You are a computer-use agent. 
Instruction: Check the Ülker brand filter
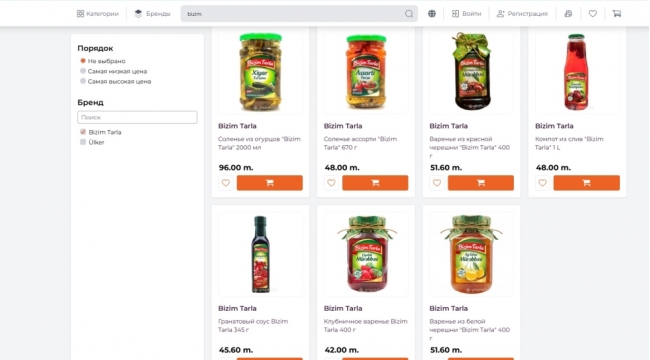pos(83,142)
